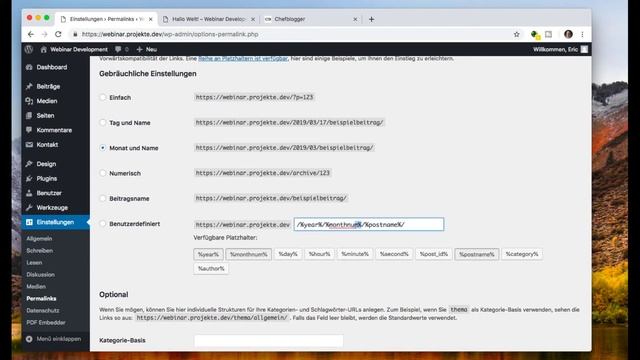This screenshot has width=640, height=360.
Task: Click the Dashboard sidebar icon
Action: (29, 67)
